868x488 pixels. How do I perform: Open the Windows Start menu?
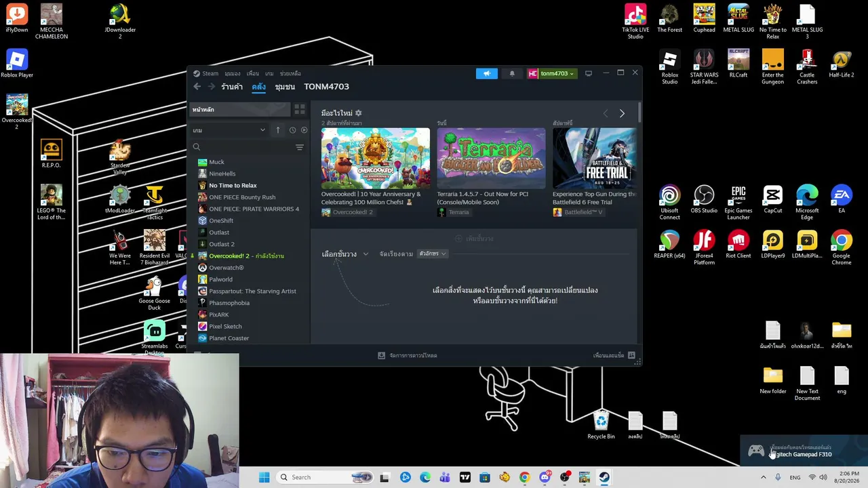[x=264, y=477]
